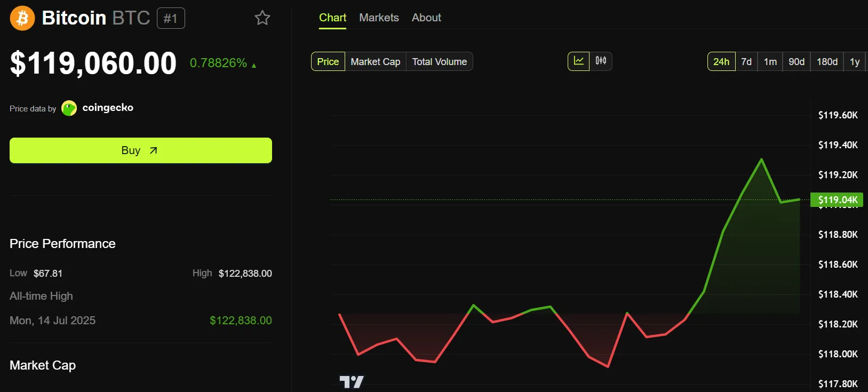The image size is (868, 392).
Task: Add Bitcoin to favorites with star icon
Action: [x=262, y=18]
